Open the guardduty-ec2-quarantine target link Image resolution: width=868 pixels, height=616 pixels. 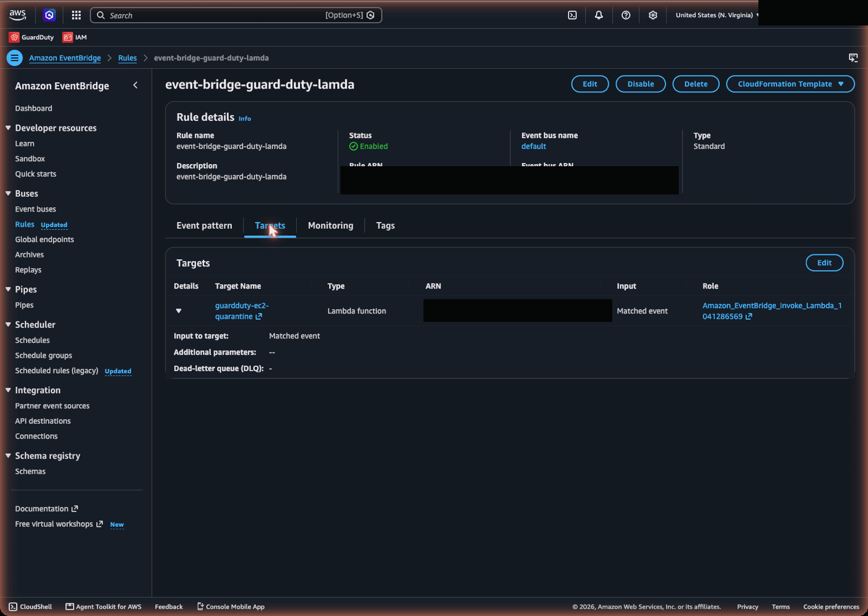pyautogui.click(x=242, y=311)
